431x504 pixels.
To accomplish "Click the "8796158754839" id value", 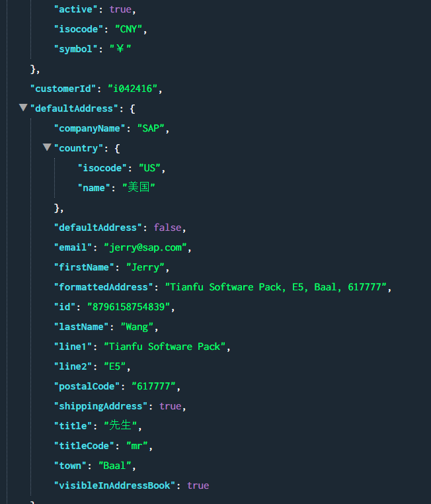I will 128,307.
